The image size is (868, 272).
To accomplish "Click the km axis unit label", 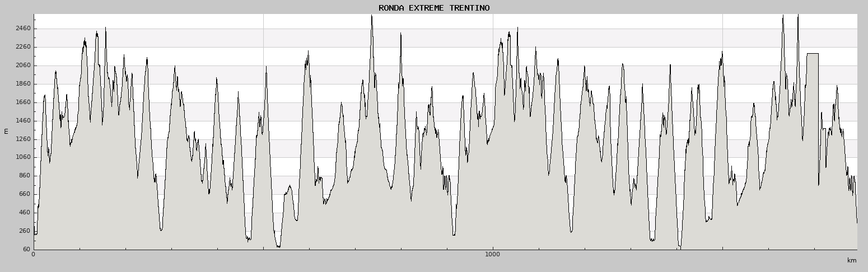I will click(852, 260).
